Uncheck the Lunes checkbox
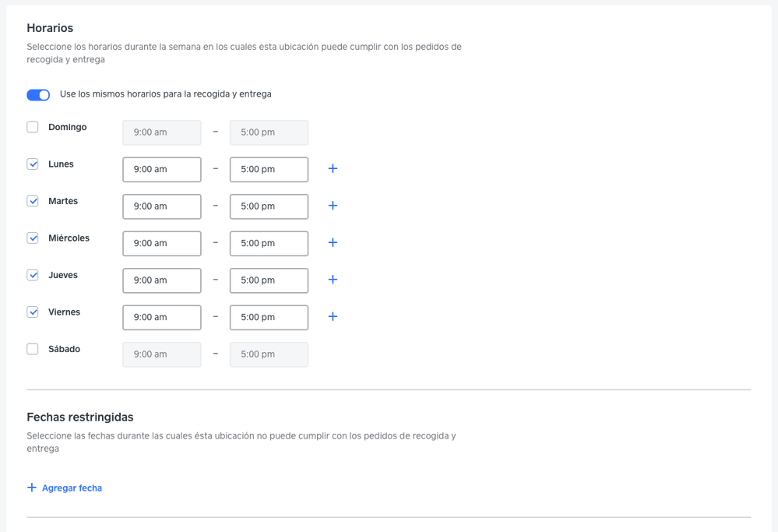 (33, 164)
